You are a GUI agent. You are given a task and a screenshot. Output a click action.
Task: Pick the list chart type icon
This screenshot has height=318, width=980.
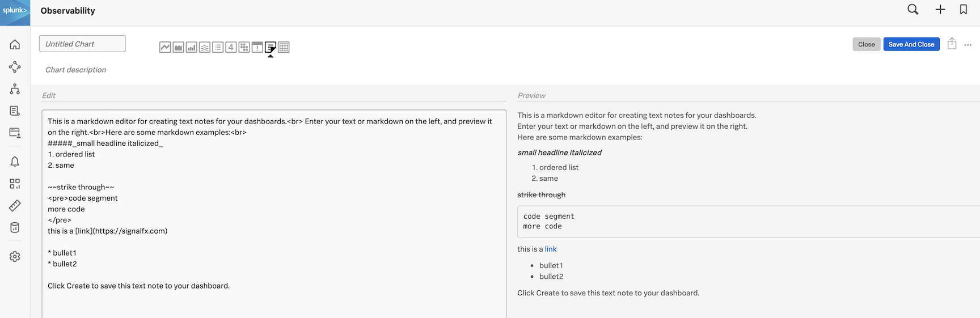[218, 47]
